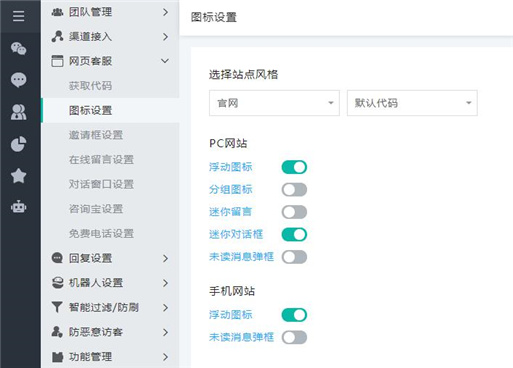Click the 网页客服 menu label

point(90,61)
